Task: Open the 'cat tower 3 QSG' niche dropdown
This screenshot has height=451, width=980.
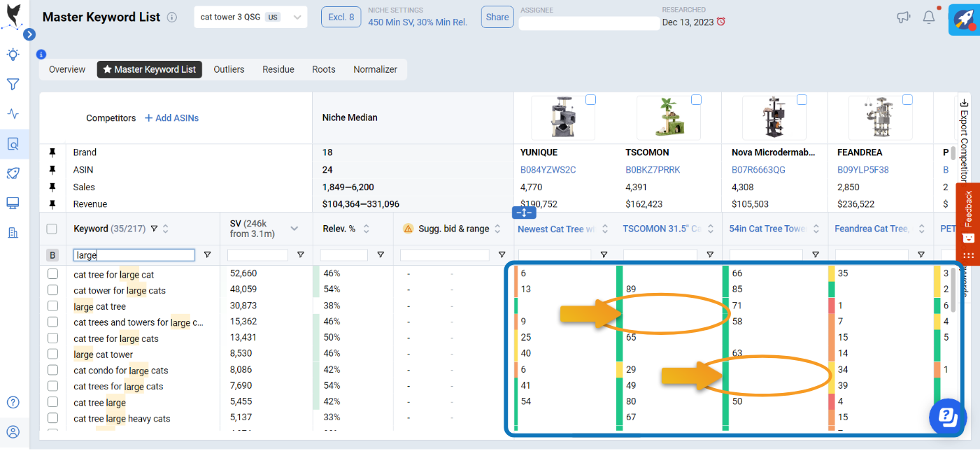Action: pos(295,17)
